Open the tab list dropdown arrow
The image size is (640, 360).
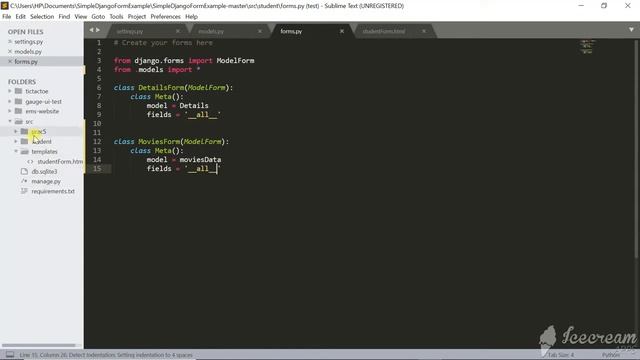click(x=631, y=29)
